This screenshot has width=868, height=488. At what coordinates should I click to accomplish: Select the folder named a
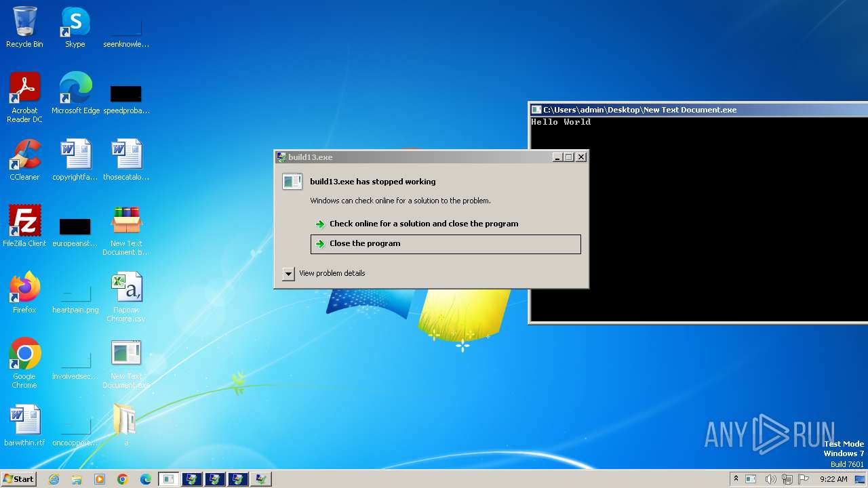126,426
